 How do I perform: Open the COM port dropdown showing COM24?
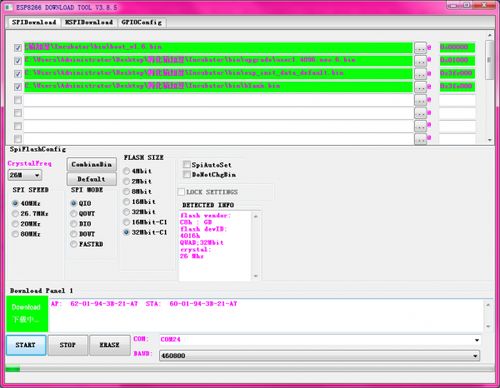[477, 340]
